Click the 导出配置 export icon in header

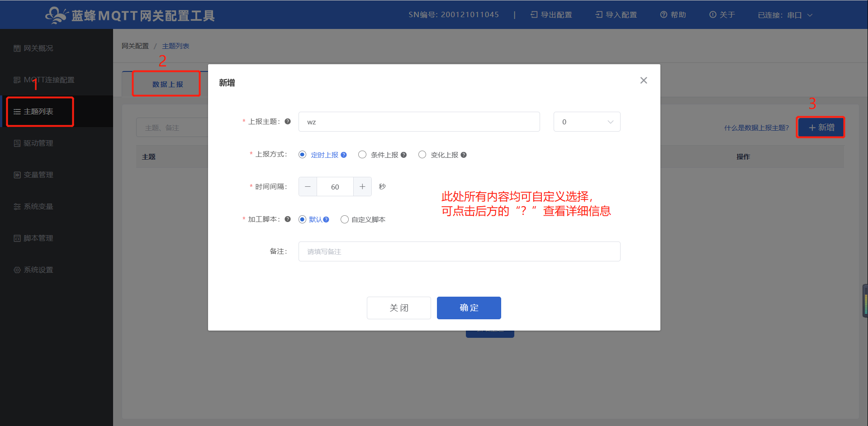pyautogui.click(x=534, y=15)
